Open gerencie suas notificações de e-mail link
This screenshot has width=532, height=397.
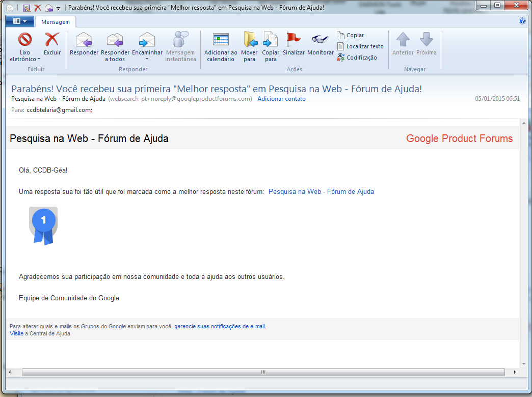pos(219,326)
